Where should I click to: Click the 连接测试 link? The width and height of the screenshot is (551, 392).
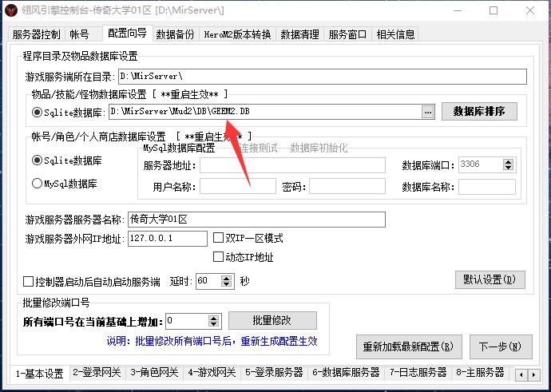coord(258,148)
